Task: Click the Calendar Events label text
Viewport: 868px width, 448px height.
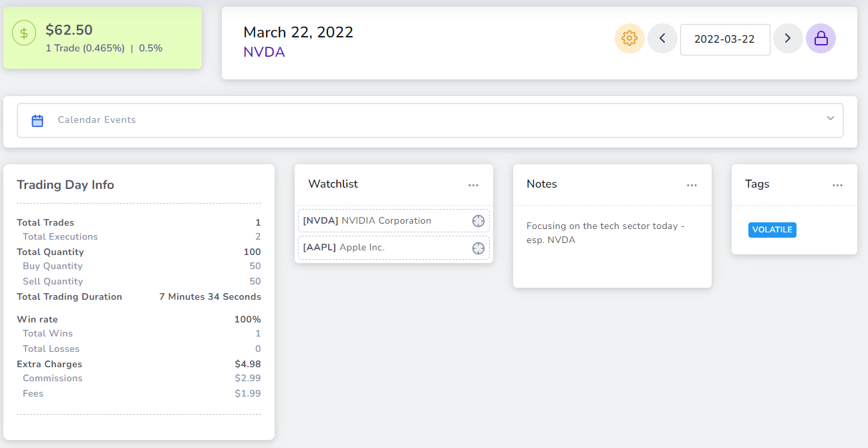Action: tap(97, 120)
